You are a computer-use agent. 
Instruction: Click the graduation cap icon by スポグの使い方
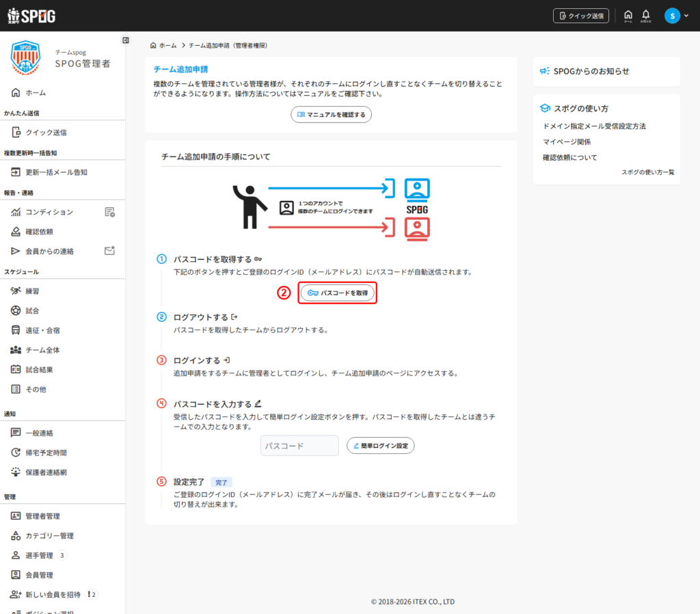click(x=545, y=109)
